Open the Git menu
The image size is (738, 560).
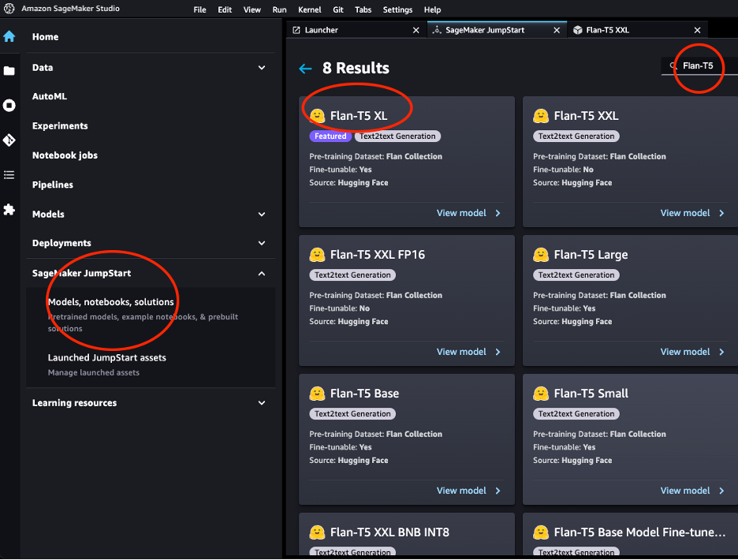(x=338, y=9)
